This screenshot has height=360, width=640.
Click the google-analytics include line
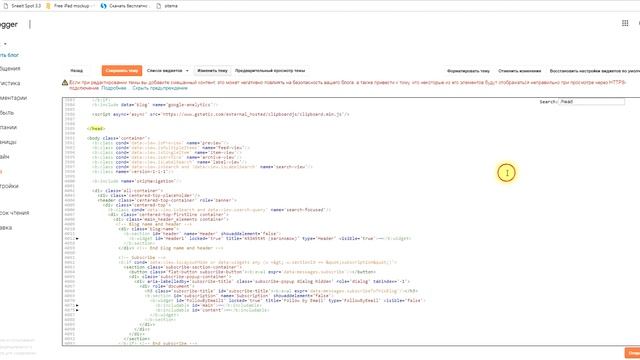point(155,105)
